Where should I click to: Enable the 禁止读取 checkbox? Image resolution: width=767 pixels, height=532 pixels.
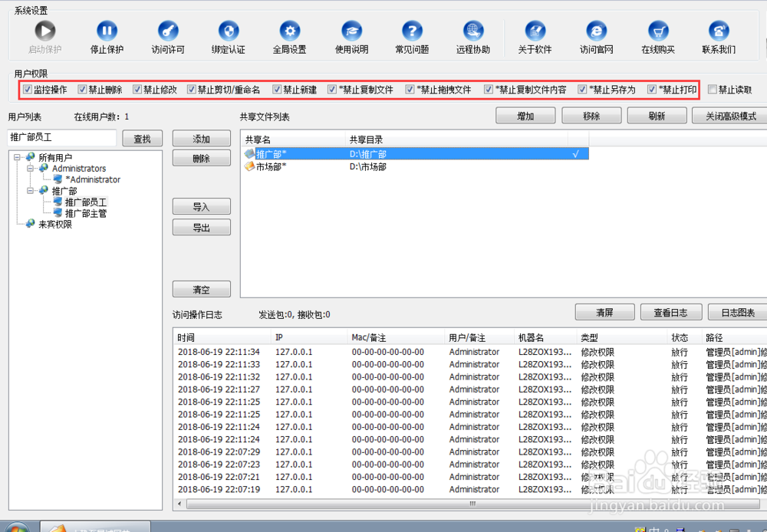click(x=713, y=90)
